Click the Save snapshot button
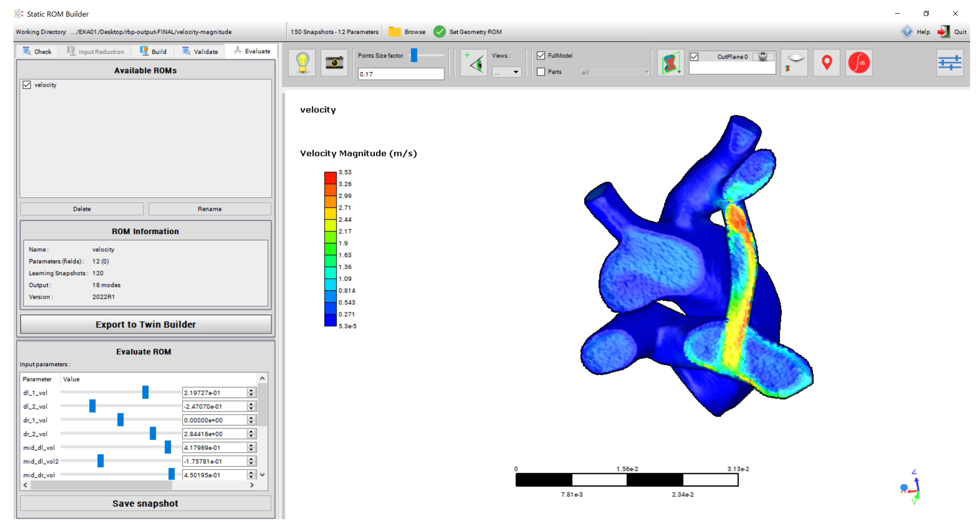 click(145, 503)
